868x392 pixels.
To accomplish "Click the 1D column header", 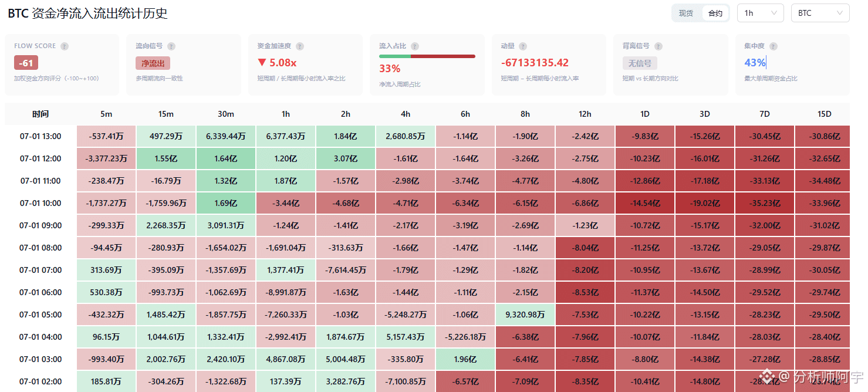I will pyautogui.click(x=645, y=114).
